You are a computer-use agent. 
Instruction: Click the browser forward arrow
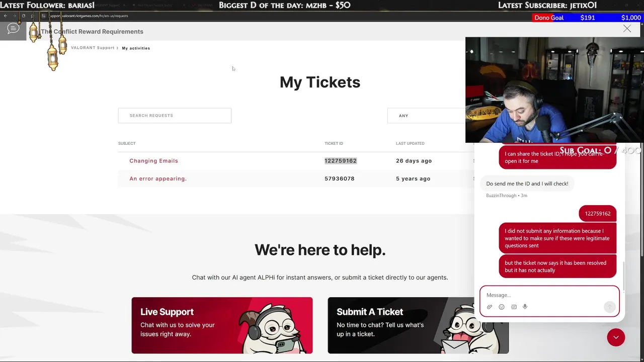(x=14, y=16)
